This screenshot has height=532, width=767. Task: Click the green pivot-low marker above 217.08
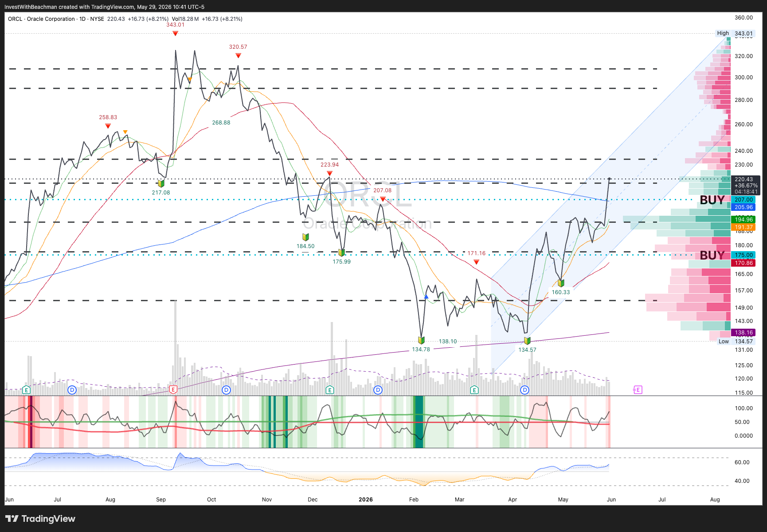pos(161,183)
